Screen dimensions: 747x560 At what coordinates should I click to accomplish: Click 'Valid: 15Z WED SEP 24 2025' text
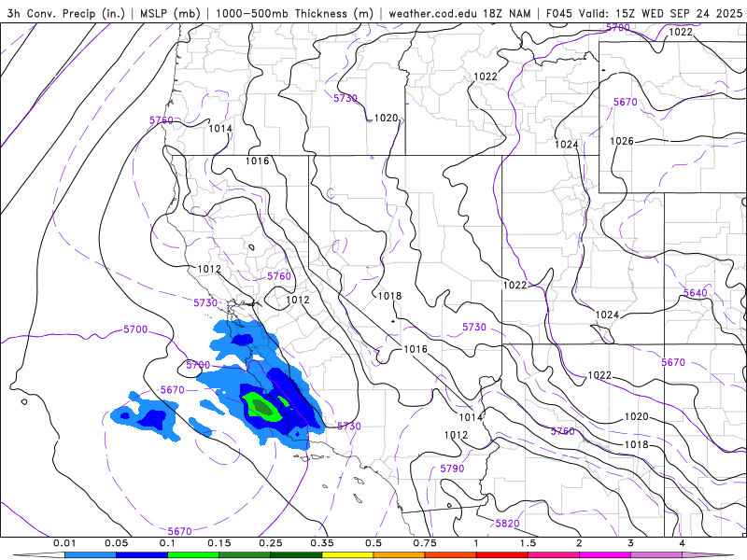(660, 13)
